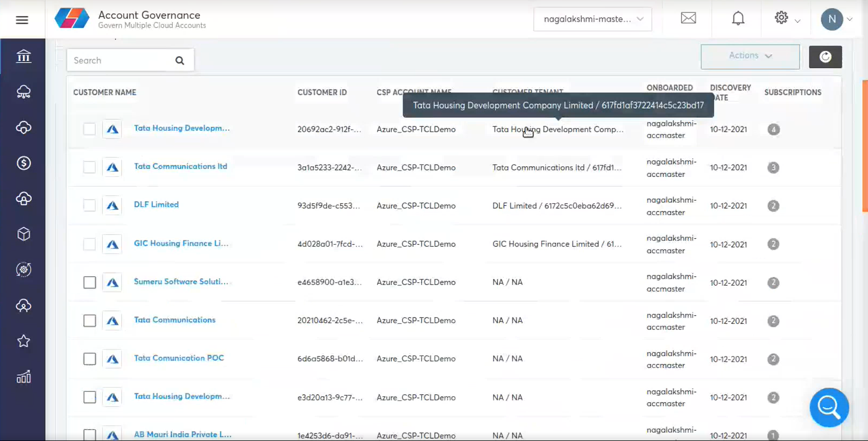Open the mail messages icon
868x441 pixels.
point(688,18)
